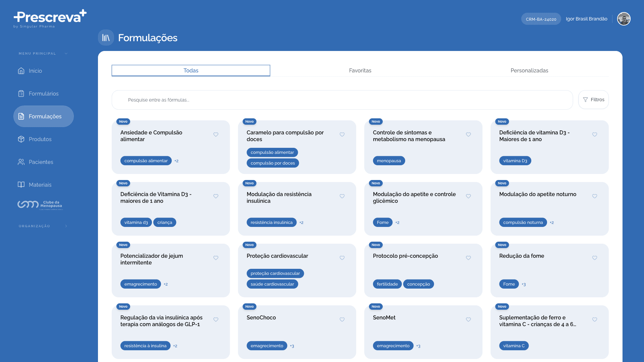Open the Protocolo pré-concepção card title
Image resolution: width=644 pixels, height=362 pixels.
406,256
